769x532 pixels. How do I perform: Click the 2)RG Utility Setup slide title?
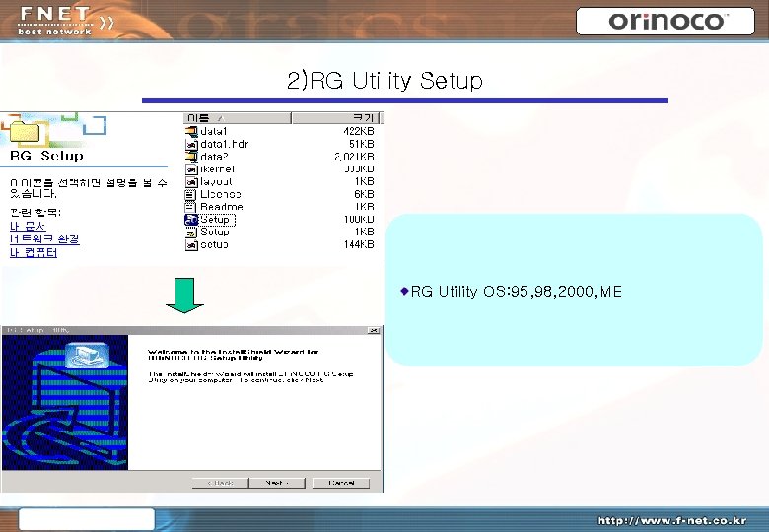(x=384, y=81)
